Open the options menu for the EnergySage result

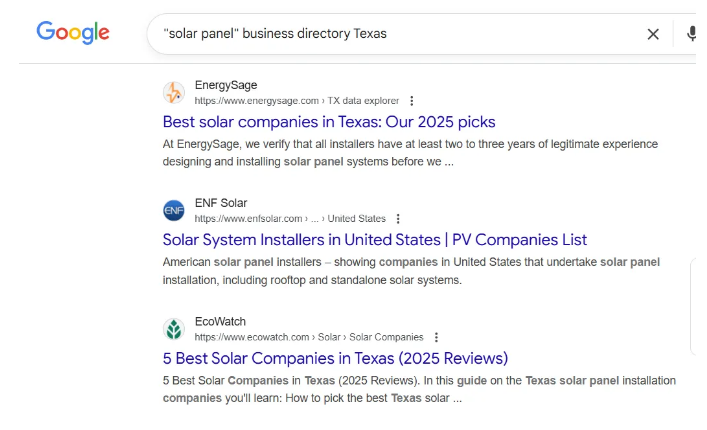(412, 101)
